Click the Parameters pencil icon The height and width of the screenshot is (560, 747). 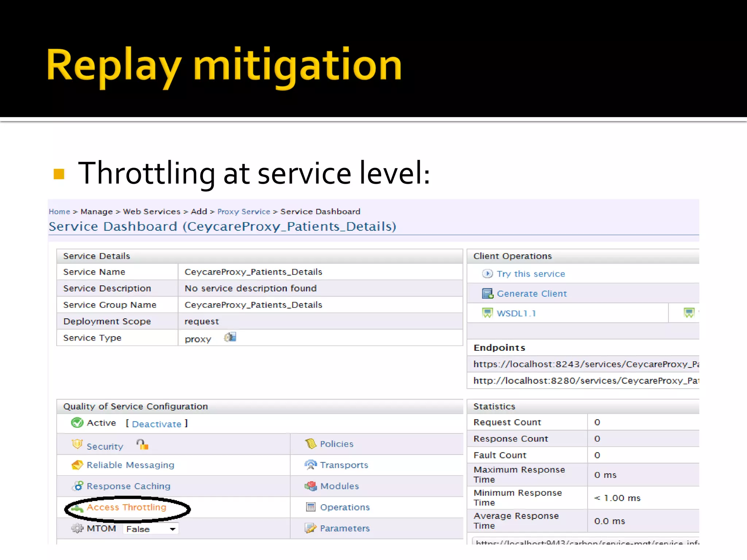tap(310, 528)
